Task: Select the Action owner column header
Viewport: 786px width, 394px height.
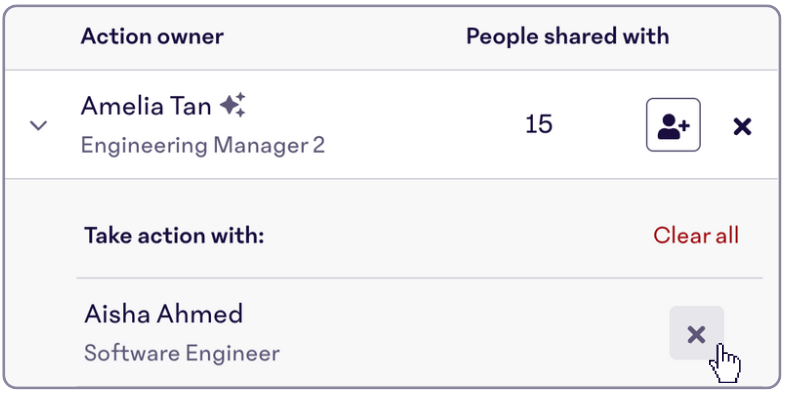Action: click(152, 37)
